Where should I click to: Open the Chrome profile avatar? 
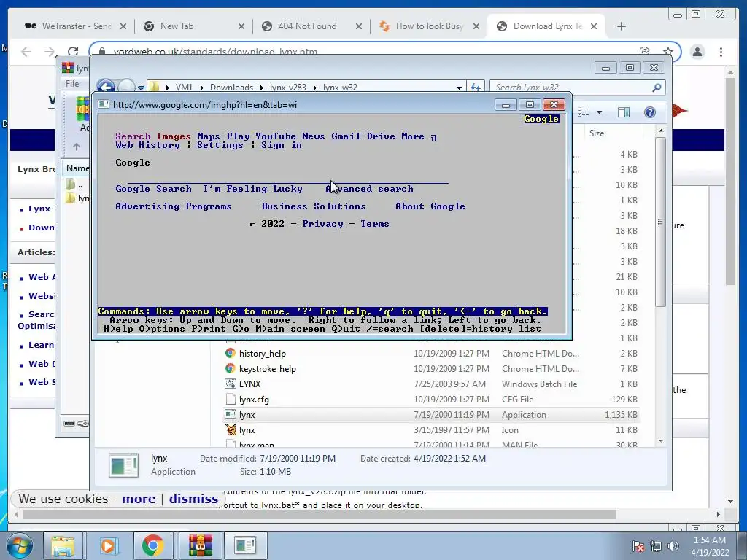pos(697,52)
